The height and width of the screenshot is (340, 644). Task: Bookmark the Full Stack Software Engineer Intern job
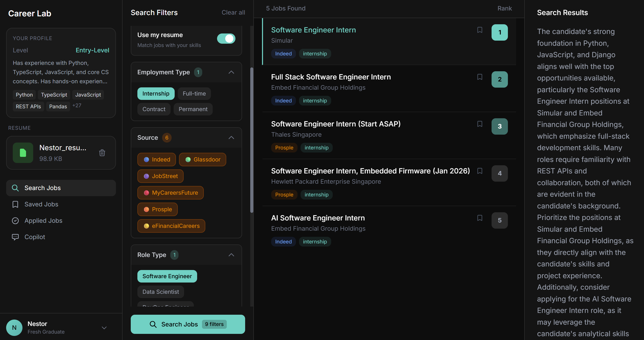point(480,77)
